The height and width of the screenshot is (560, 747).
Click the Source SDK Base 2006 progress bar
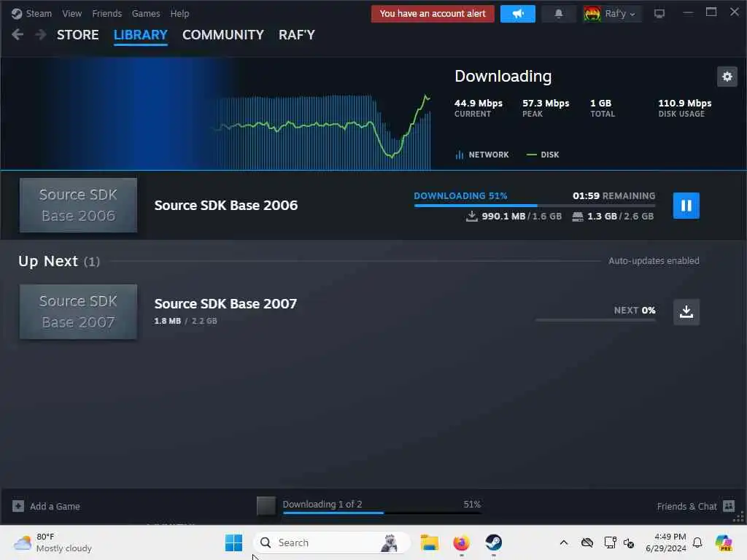(x=535, y=205)
